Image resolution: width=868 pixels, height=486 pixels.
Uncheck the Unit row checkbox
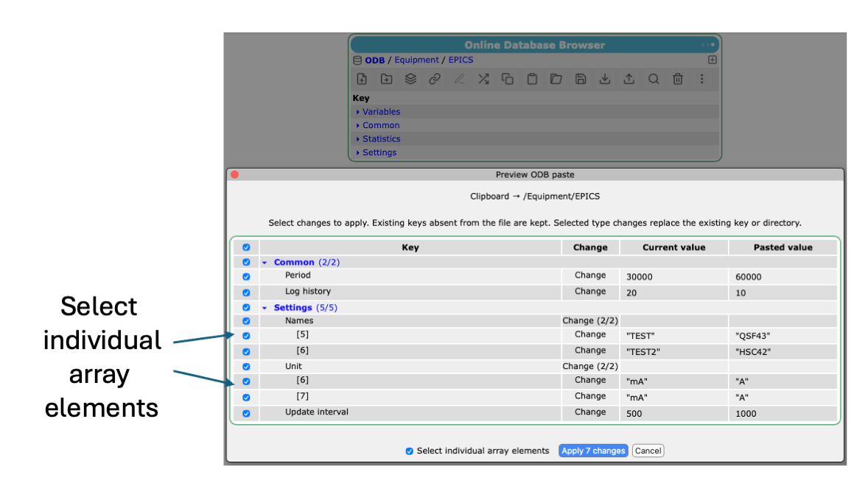(x=246, y=367)
